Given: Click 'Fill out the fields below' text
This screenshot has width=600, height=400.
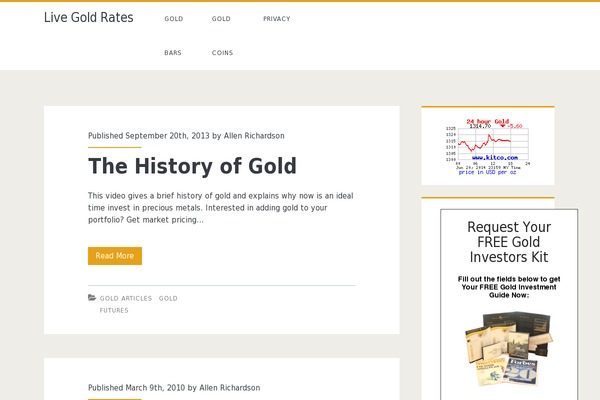Looking at the screenshot, I should (x=509, y=287).
